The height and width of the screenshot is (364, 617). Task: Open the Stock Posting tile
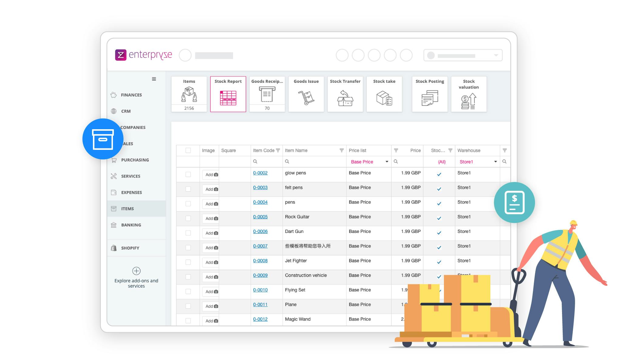(x=430, y=94)
